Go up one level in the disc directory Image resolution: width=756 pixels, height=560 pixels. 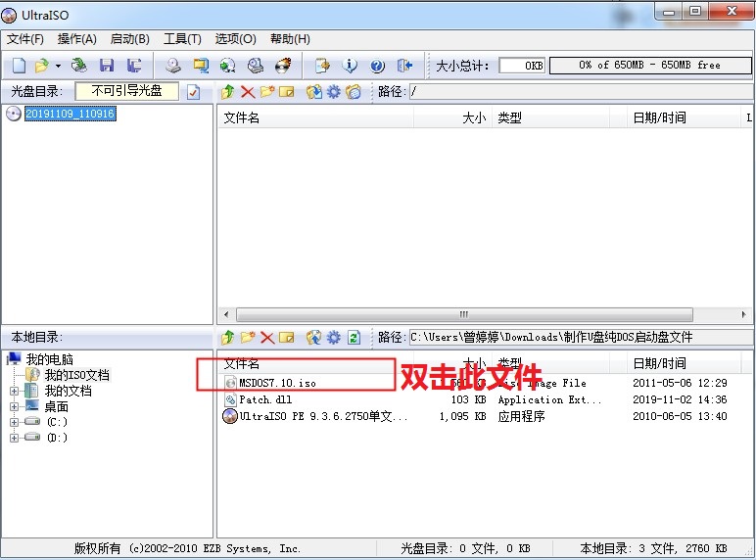coord(227,91)
